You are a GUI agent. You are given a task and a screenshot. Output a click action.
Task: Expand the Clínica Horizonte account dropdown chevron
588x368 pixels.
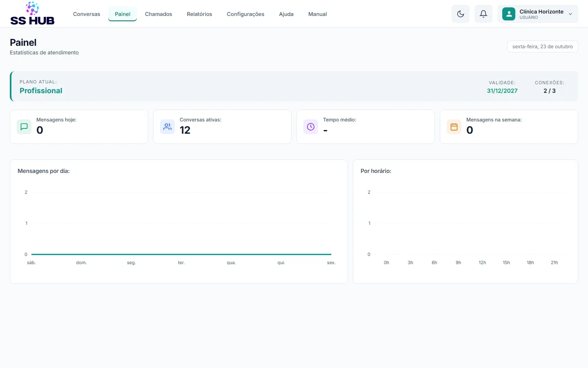[x=570, y=14]
